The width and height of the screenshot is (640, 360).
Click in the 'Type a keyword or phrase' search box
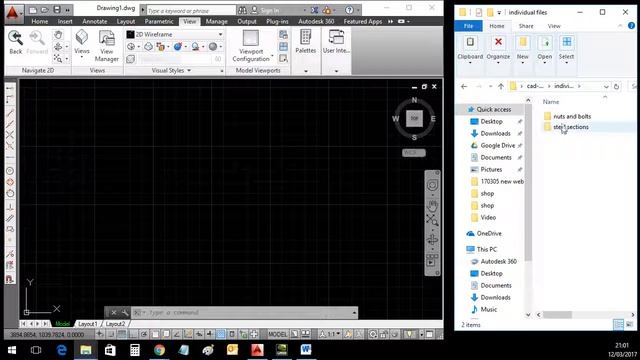[x=191, y=10]
